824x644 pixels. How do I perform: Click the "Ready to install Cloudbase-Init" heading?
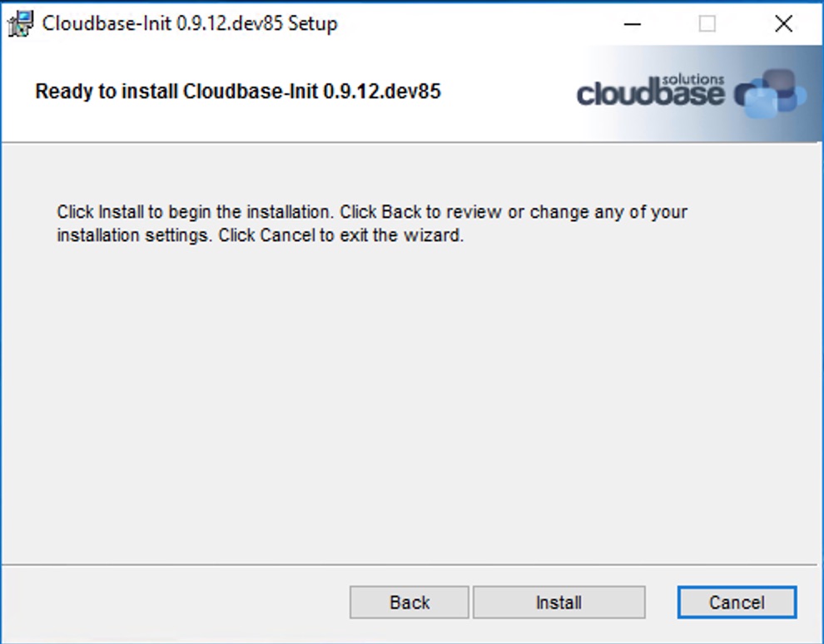pos(237,92)
